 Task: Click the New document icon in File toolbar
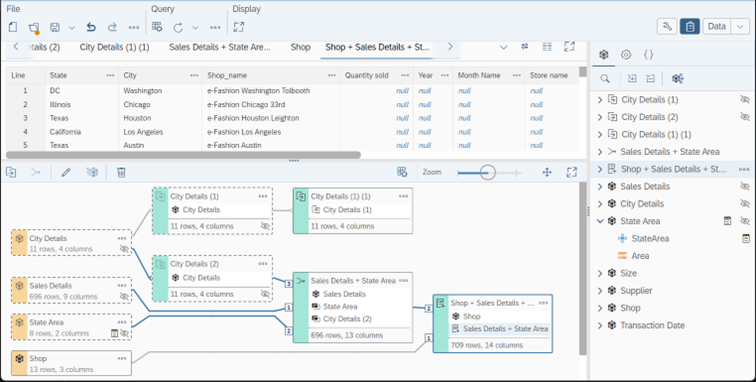[x=13, y=27]
